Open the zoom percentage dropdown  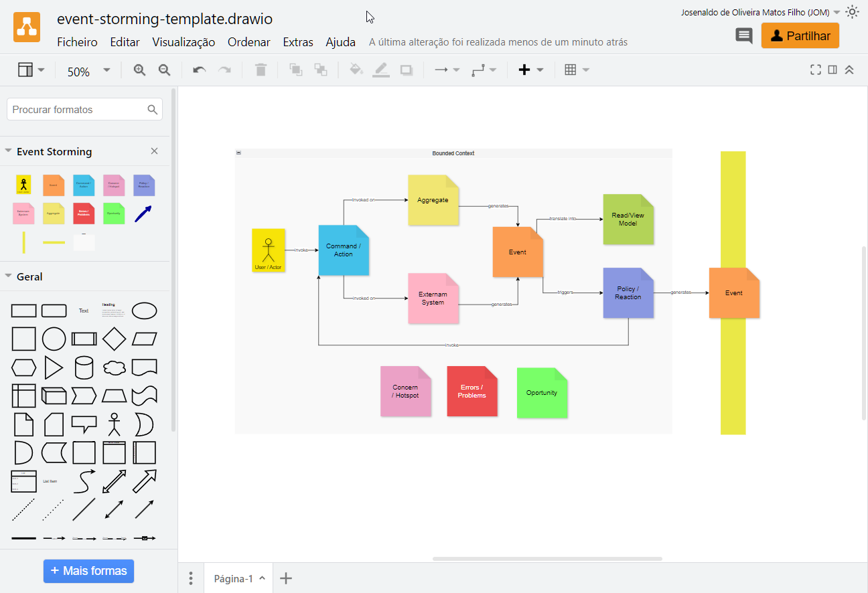tap(105, 70)
